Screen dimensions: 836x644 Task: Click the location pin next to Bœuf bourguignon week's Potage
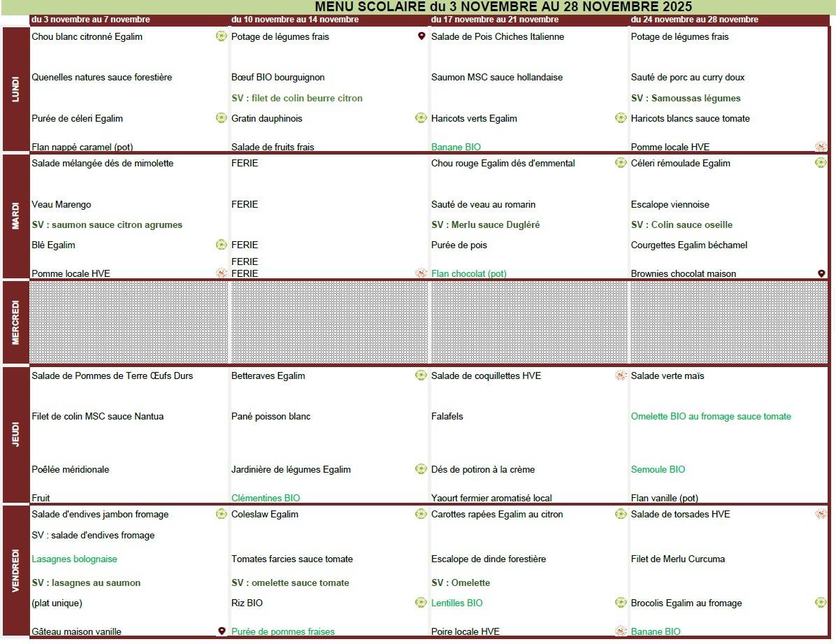point(421,36)
